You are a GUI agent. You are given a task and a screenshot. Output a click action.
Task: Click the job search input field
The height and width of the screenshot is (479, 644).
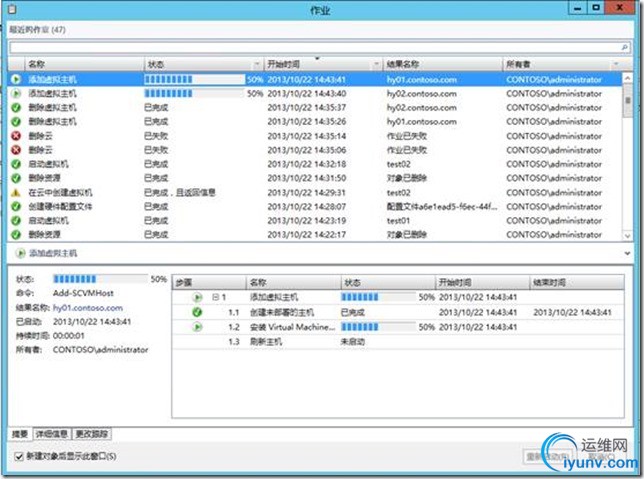click(x=315, y=47)
